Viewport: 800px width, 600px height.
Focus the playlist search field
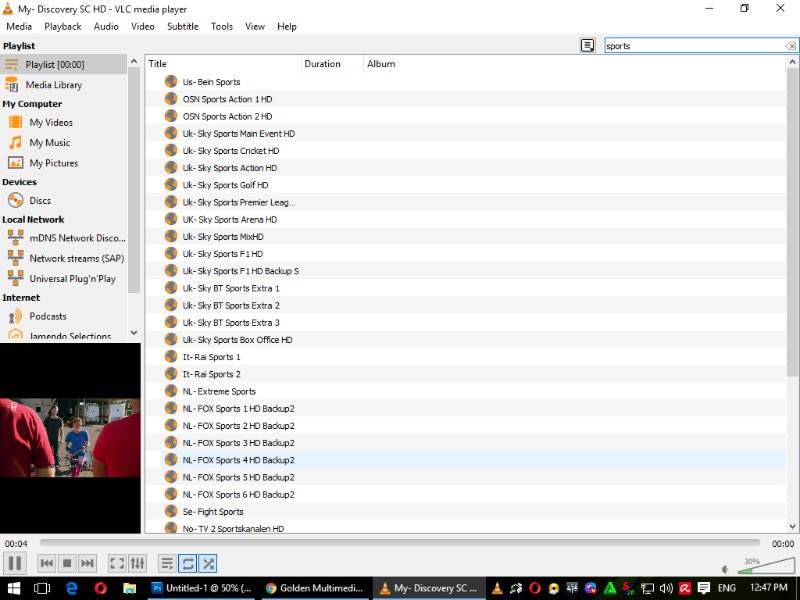[694, 46]
